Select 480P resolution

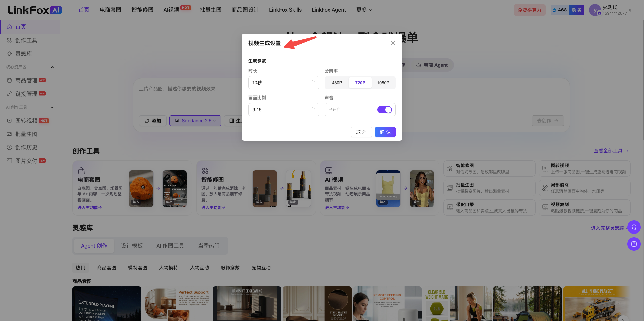tap(337, 83)
